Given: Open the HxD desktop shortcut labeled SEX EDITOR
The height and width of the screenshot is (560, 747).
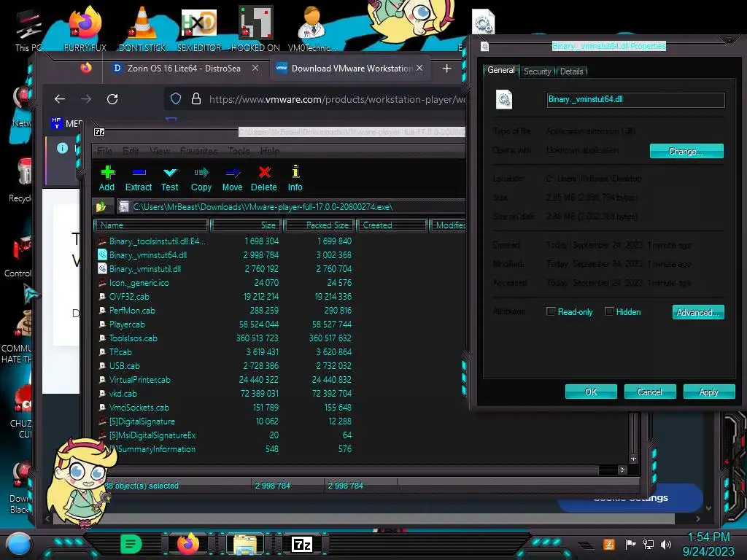Looking at the screenshot, I should pyautogui.click(x=199, y=28).
